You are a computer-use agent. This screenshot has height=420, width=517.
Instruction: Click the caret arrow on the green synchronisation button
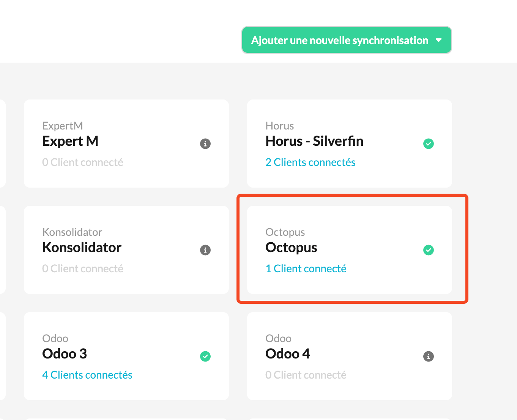[x=439, y=40]
